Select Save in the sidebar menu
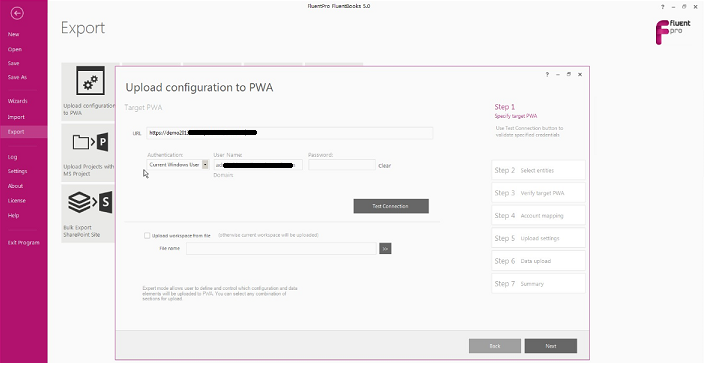Viewport: 704px width, 365px height. pyautogui.click(x=13, y=63)
